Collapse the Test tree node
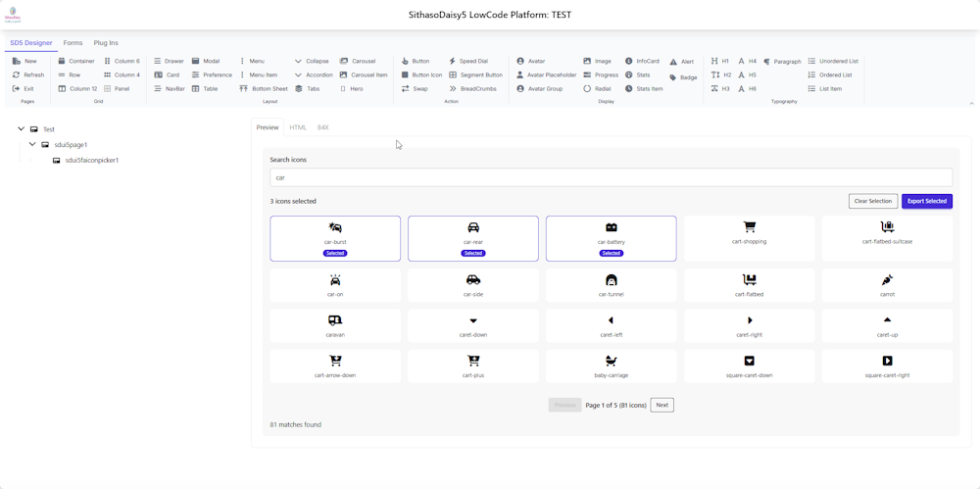980x489 pixels. 22,129
